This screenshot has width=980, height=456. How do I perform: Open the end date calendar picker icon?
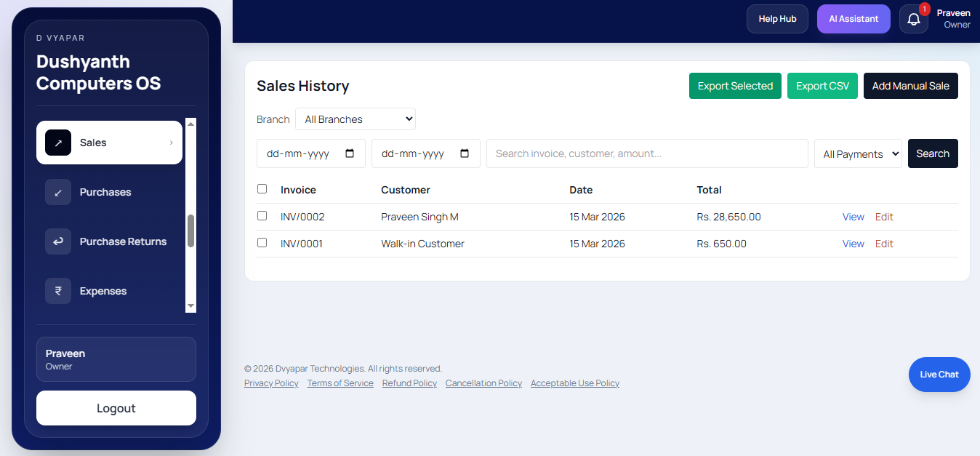click(465, 153)
